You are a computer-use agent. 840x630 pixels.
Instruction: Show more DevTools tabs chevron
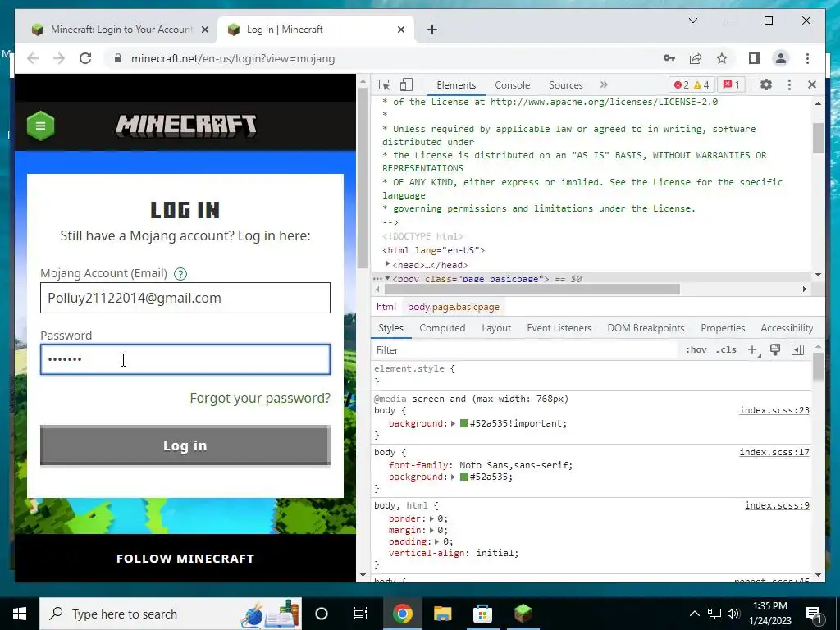[604, 84]
